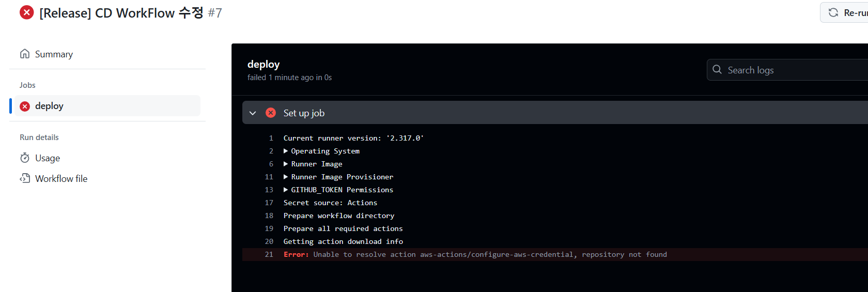Click log line number 17
This screenshot has height=292, width=868.
tap(269, 203)
